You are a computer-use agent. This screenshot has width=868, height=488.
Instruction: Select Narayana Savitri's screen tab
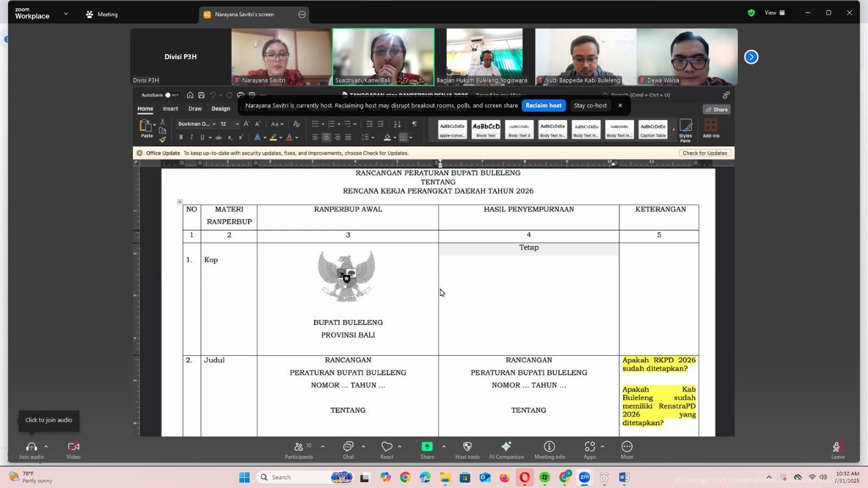coord(244,15)
